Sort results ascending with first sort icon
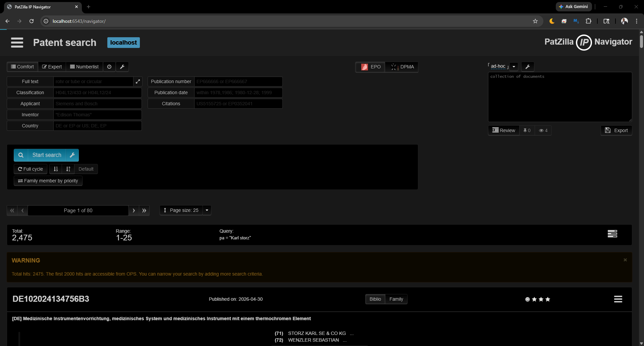Image resolution: width=644 pixels, height=346 pixels. click(56, 169)
